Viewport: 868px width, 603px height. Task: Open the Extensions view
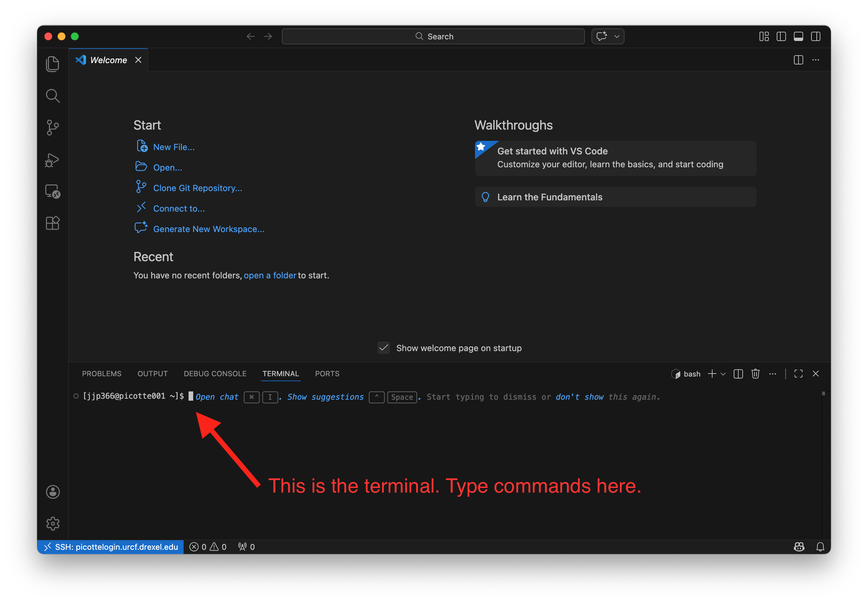pos(53,223)
